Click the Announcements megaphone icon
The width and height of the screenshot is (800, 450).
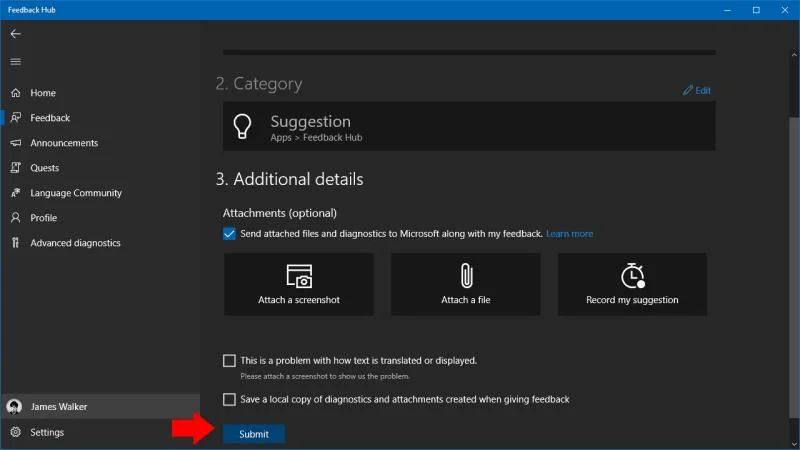pos(16,143)
